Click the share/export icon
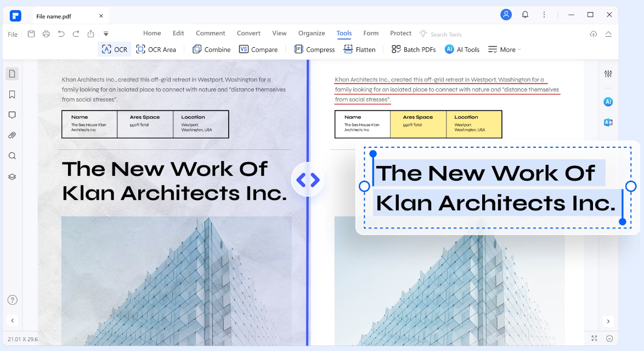This screenshot has width=644, height=351. 91,34
